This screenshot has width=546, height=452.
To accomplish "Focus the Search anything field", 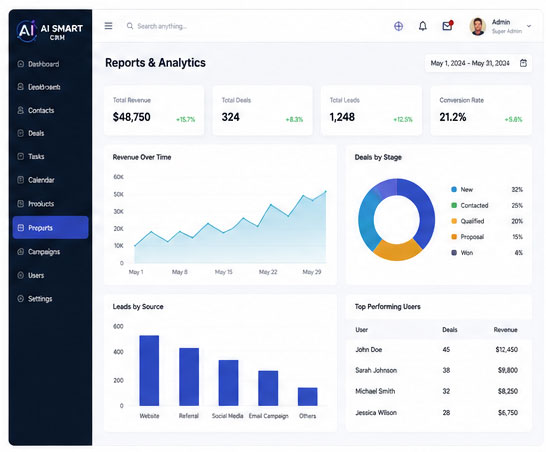I will tap(162, 26).
